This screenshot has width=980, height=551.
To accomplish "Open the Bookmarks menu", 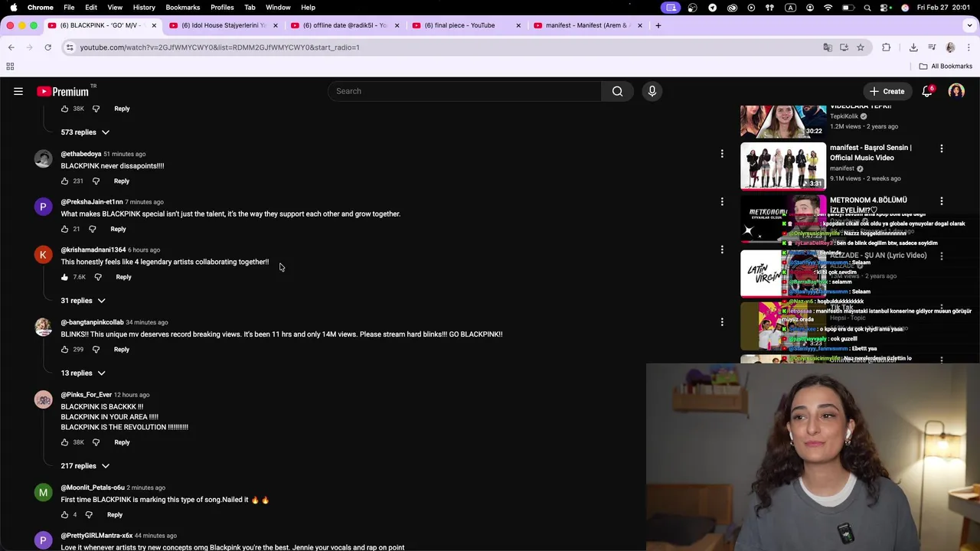I will [x=182, y=7].
